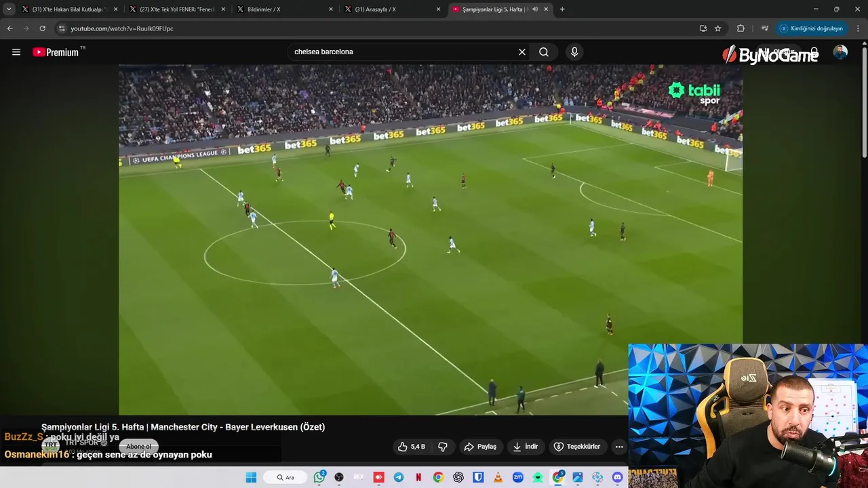Close the Bildirimler / X tab
Viewport: 868px width, 488px height.
tap(331, 9)
